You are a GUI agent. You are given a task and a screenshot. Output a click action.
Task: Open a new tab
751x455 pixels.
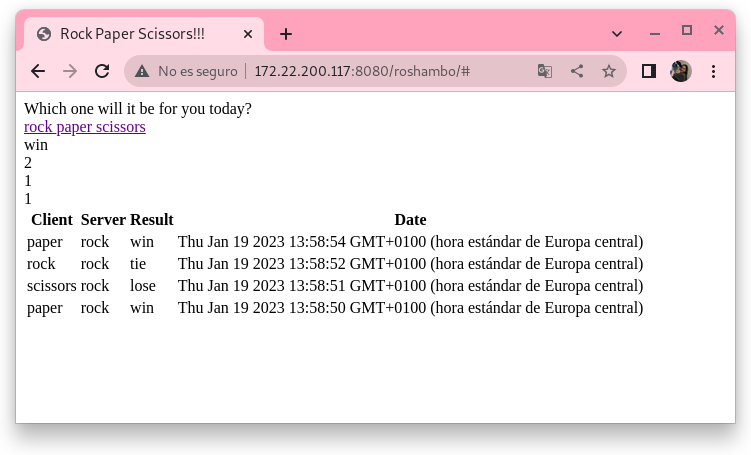coord(286,34)
